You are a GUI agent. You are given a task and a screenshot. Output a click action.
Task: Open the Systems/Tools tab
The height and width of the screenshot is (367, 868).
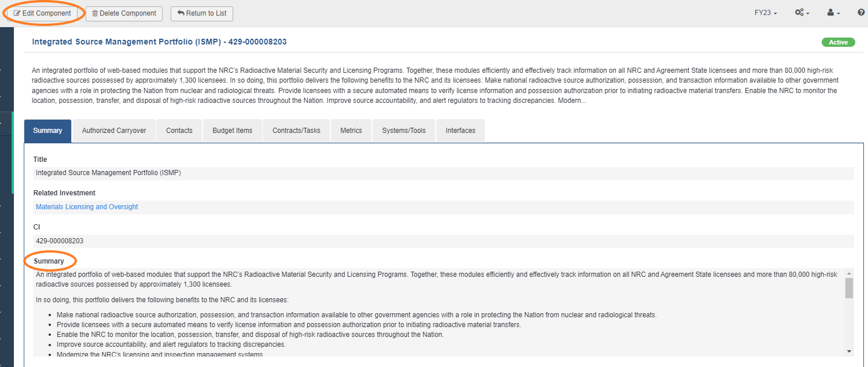click(404, 131)
